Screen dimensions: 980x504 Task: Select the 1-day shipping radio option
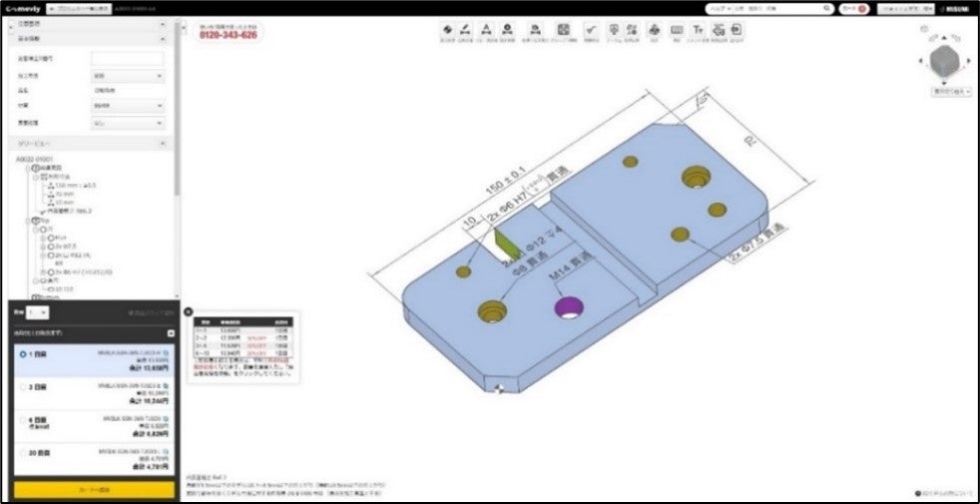click(23, 354)
